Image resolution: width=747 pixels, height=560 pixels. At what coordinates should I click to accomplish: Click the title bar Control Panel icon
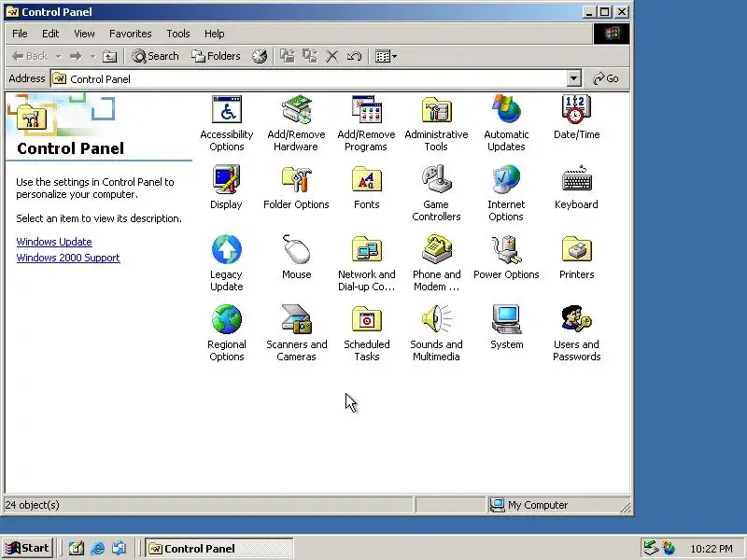tap(12, 12)
